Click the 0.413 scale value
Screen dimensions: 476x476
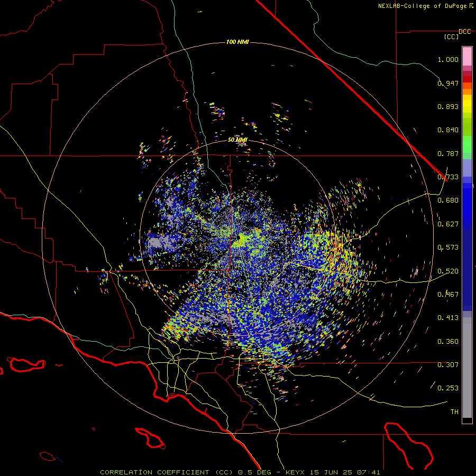[448, 318]
